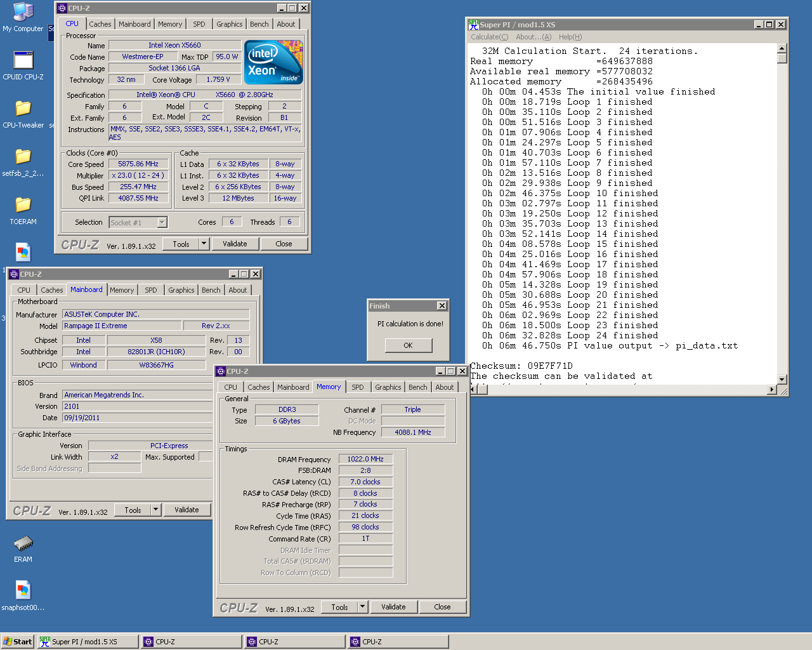Switch to Graphics tab in top CPU-Z window
This screenshot has width=812, height=650.
click(x=230, y=24)
